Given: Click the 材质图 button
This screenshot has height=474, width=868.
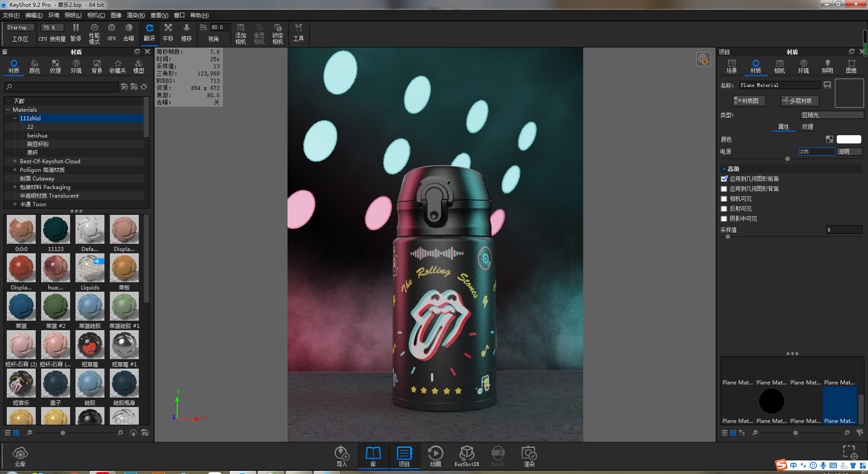Looking at the screenshot, I should 749,100.
